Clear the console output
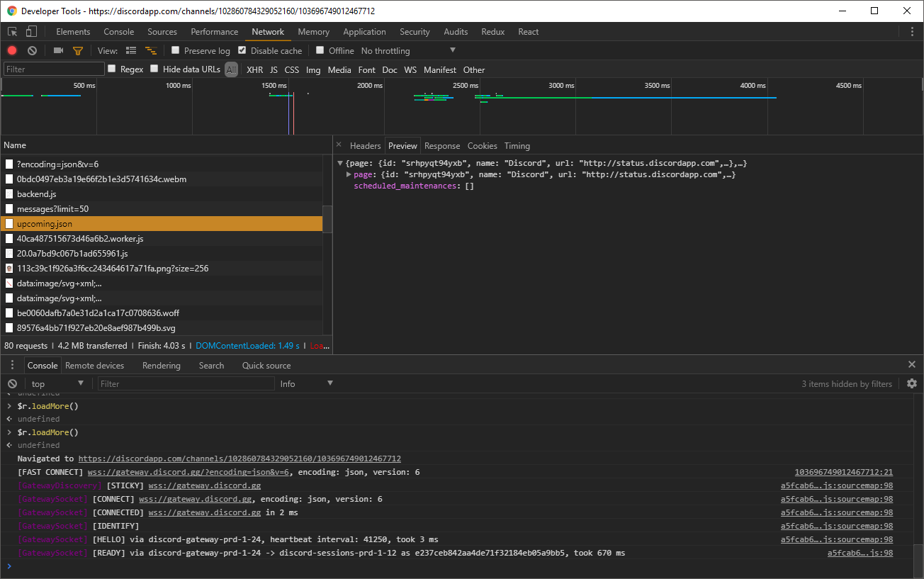The image size is (924, 579). [x=12, y=383]
